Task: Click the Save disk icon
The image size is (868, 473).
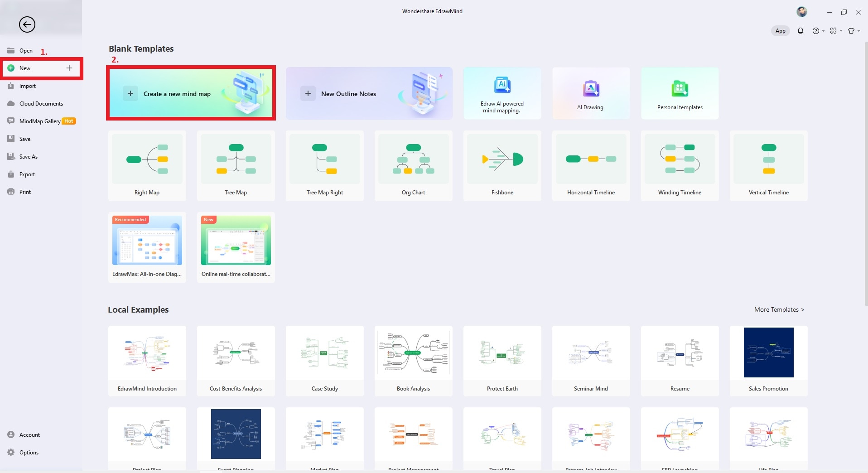Action: (x=11, y=139)
